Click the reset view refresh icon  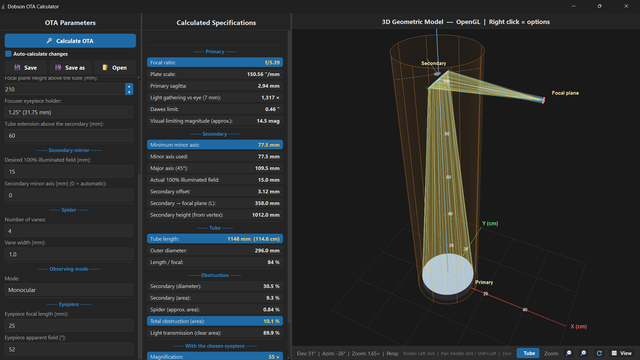599,353
